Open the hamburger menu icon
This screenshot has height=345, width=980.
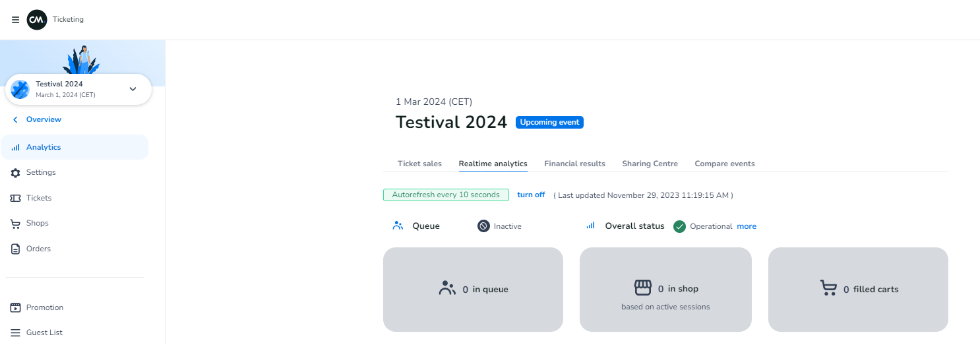coord(15,20)
